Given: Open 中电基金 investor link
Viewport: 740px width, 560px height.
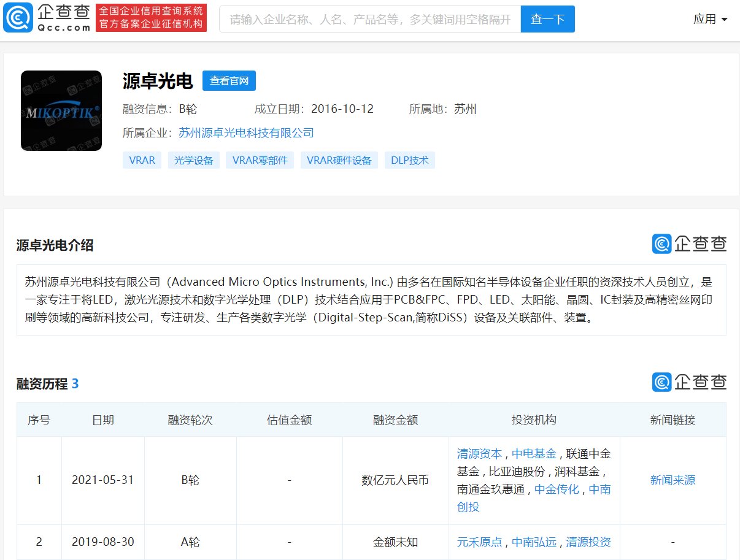Looking at the screenshot, I should pos(534,454).
